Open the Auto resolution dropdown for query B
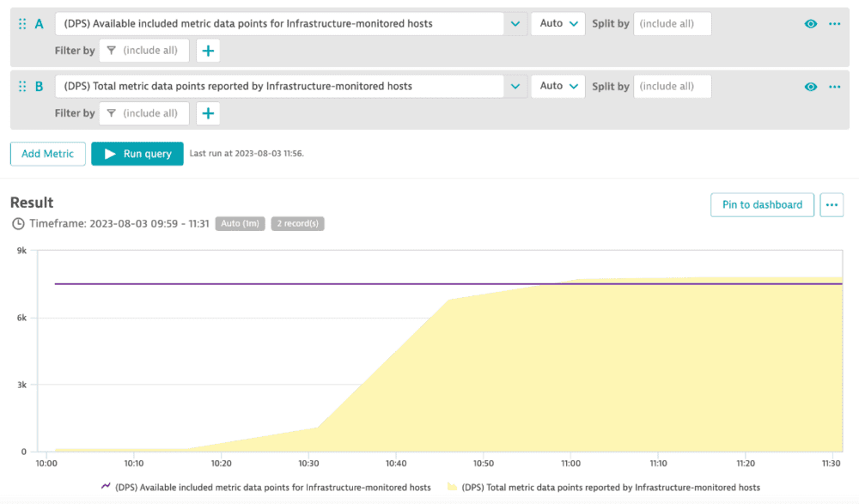 pos(557,86)
